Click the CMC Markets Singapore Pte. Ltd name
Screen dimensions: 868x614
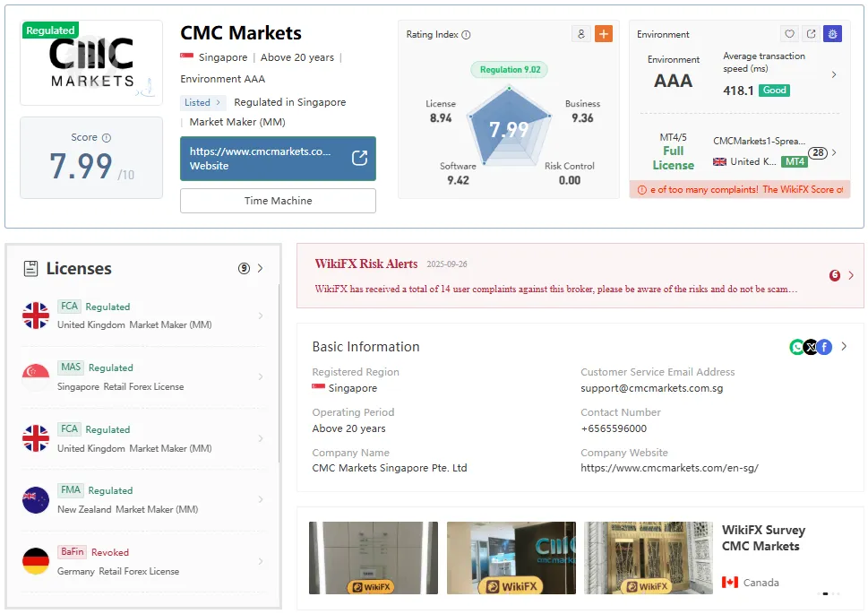[389, 468]
